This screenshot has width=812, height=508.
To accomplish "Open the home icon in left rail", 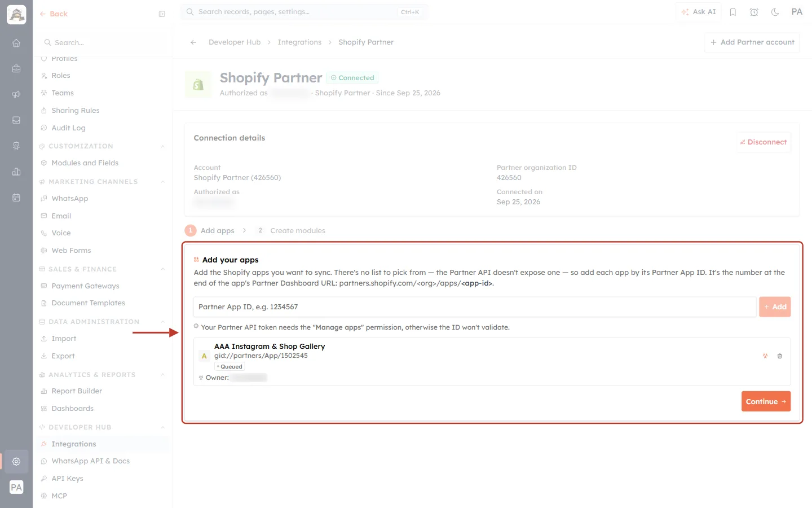I will pos(16,43).
